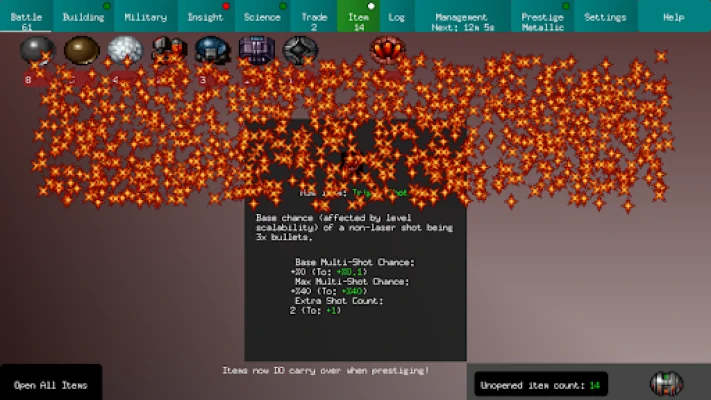Image resolution: width=711 pixels, height=400 pixels.
Task: Open the Battle tab
Action: pos(26,16)
